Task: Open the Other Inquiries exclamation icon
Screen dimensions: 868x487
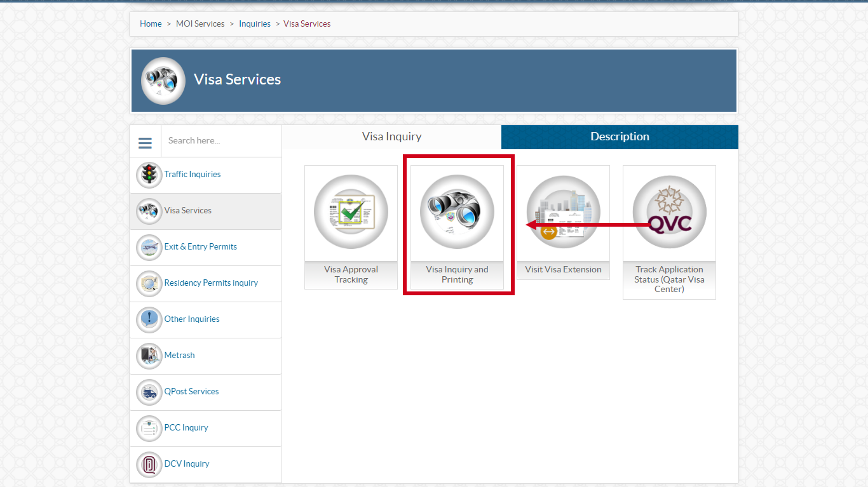Action: (x=149, y=319)
